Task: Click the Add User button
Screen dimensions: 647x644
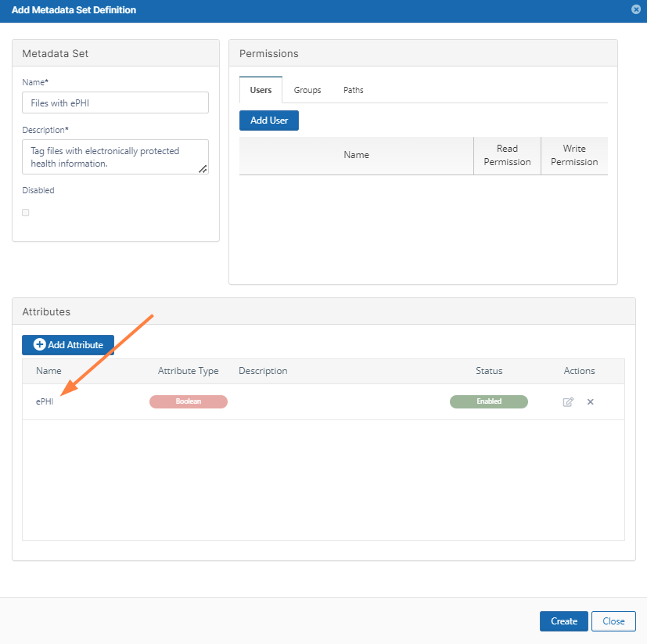Action: coord(268,121)
